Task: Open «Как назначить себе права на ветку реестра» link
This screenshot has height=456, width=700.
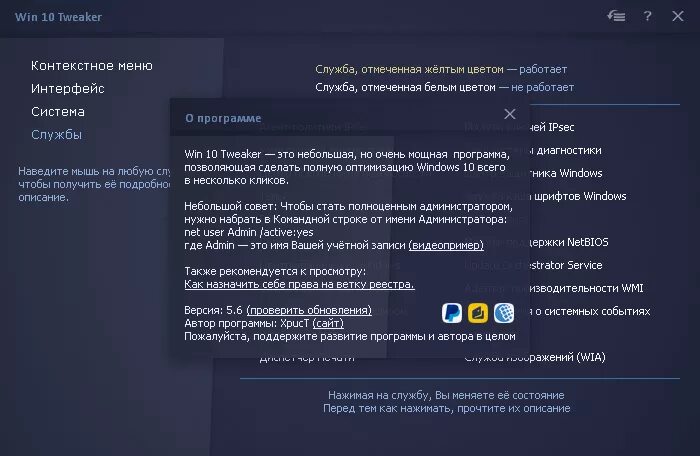Action: [x=299, y=284]
